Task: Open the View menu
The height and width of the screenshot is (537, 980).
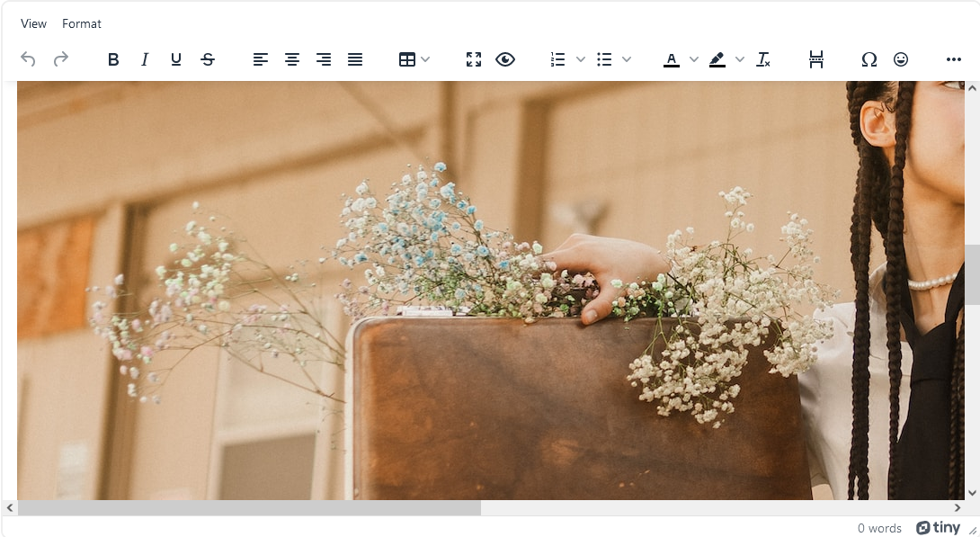Action: 33,23
